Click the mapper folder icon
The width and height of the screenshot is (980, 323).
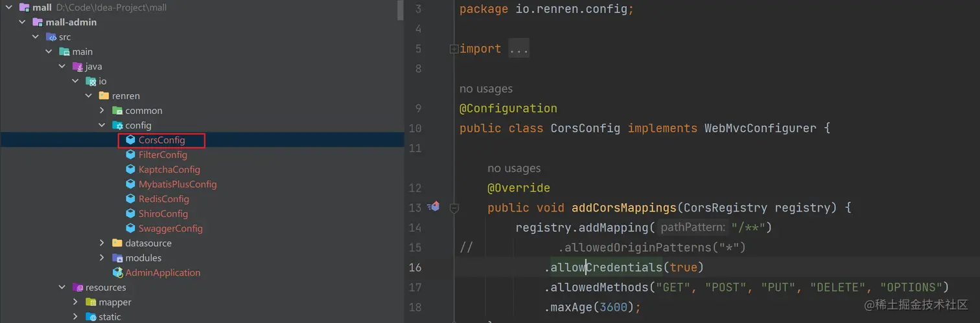click(91, 302)
